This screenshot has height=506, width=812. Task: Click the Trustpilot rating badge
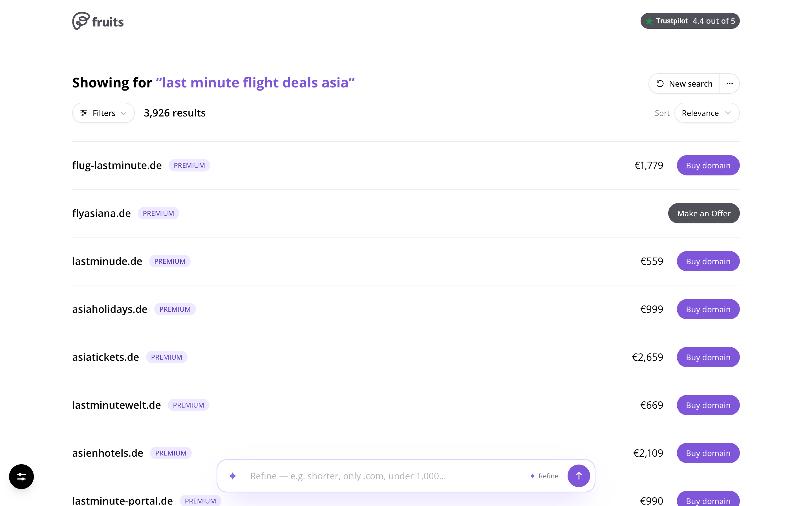pyautogui.click(x=690, y=21)
